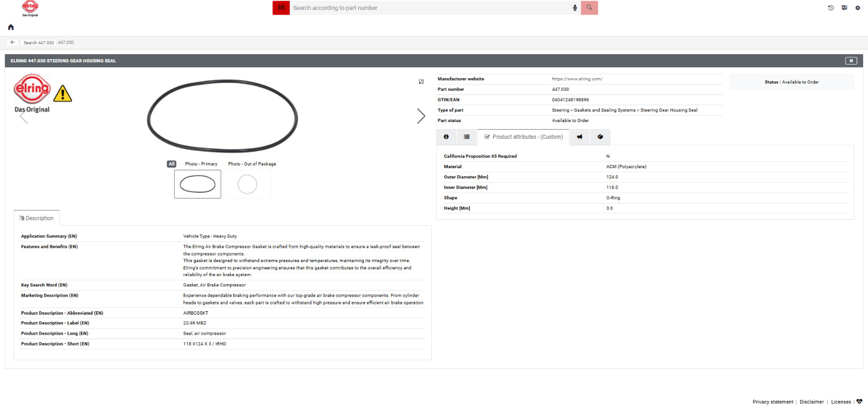
Task: Click the abbreviated description AIRBCGSKT
Action: pyautogui.click(x=195, y=313)
